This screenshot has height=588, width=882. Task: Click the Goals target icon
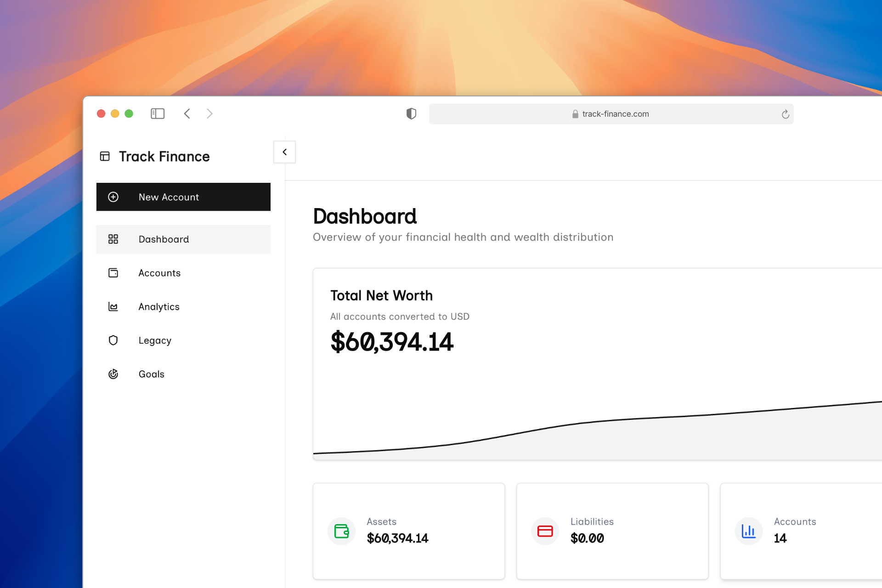click(x=113, y=374)
